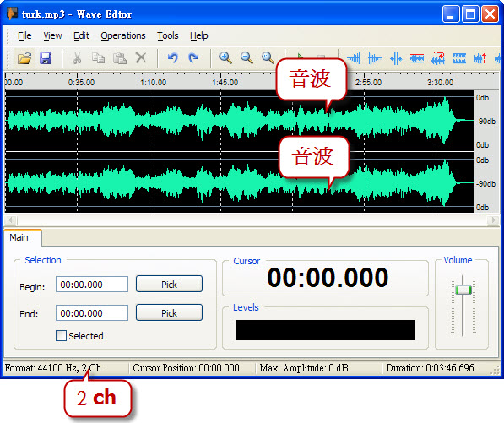
Task: Click the horizontal scrollbar right arrow
Action: 493,220
